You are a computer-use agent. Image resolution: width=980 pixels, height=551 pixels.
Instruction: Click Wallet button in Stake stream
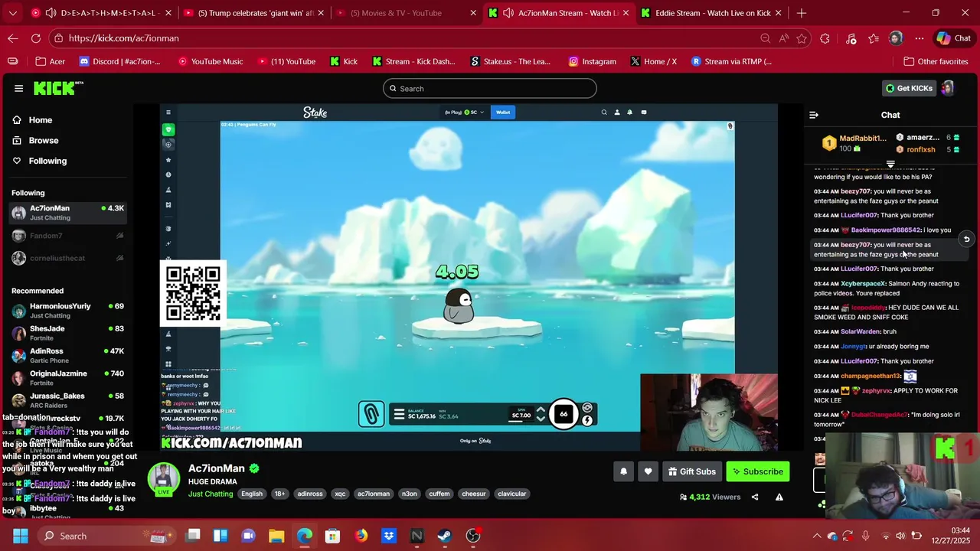[503, 112]
